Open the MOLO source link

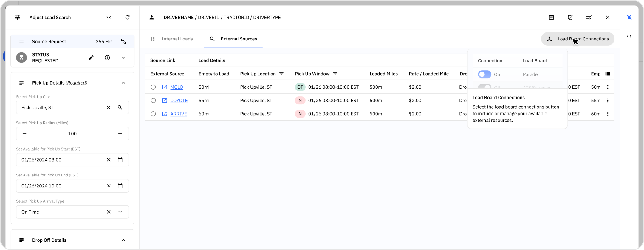(177, 87)
